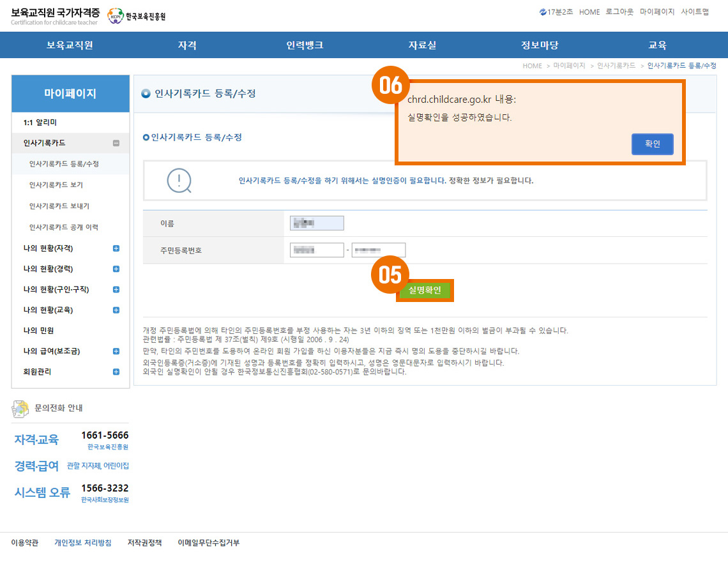Viewport: 728px width, 574px height.
Task: Expand 나의 현황(교육) plus icon
Action: click(116, 310)
